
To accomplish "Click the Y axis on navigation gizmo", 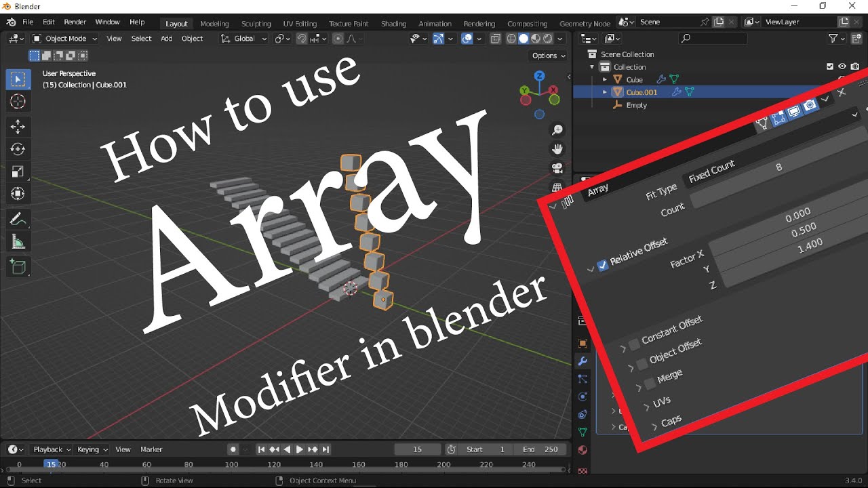I will [x=525, y=89].
